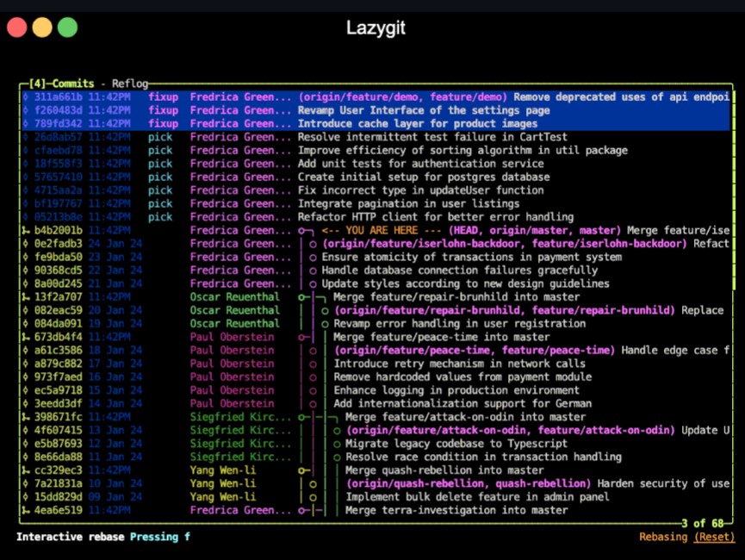Select Improve efficiency of sorting algorithm commit
This screenshot has width=745, height=560.
[x=376, y=150]
